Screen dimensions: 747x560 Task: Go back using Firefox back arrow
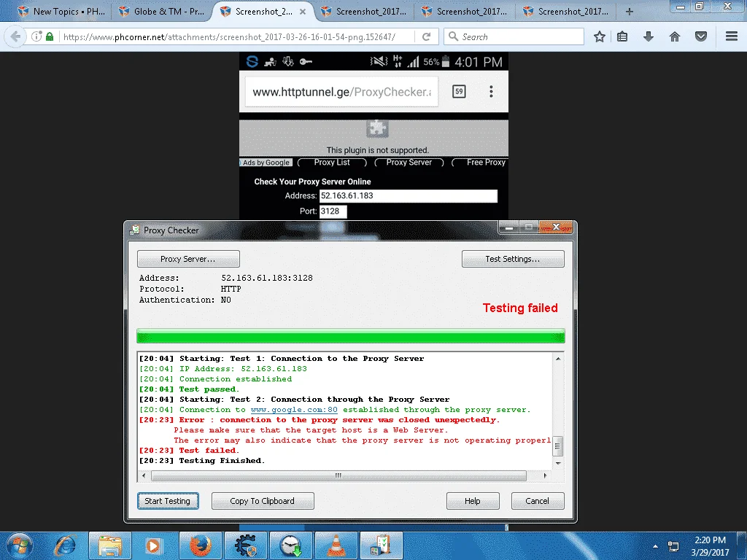click(x=16, y=36)
